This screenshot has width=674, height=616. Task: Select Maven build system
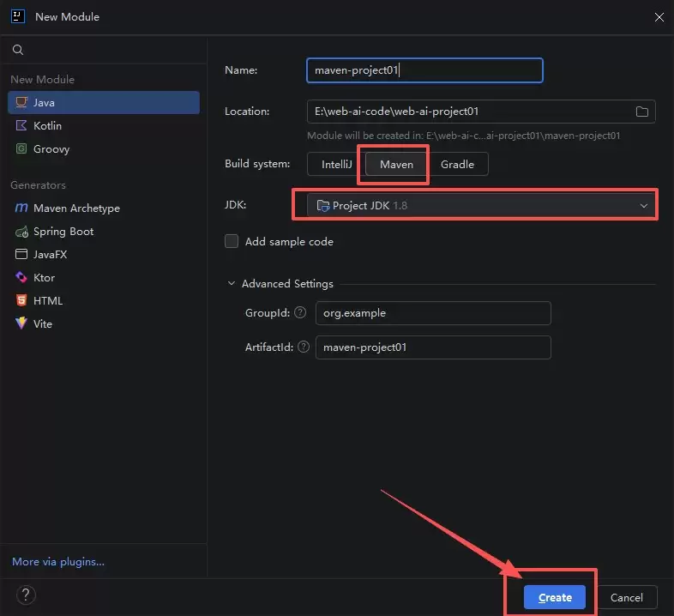(396, 165)
